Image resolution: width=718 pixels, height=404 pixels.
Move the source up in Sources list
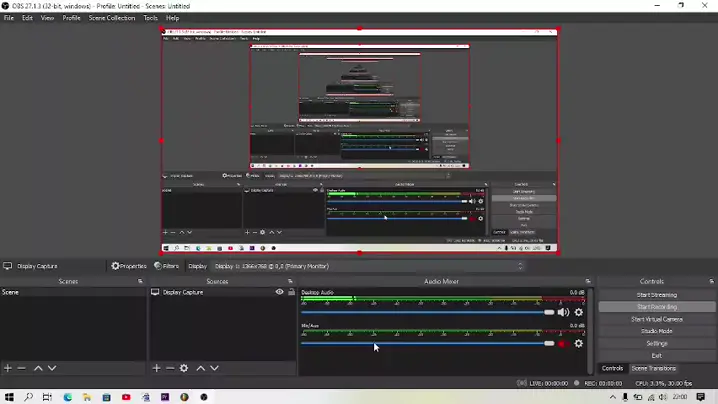pyautogui.click(x=200, y=368)
